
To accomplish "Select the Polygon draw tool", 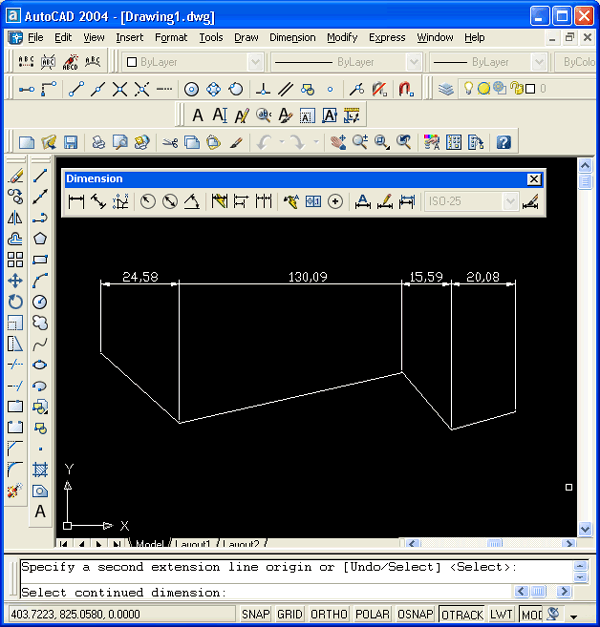I will (x=40, y=238).
